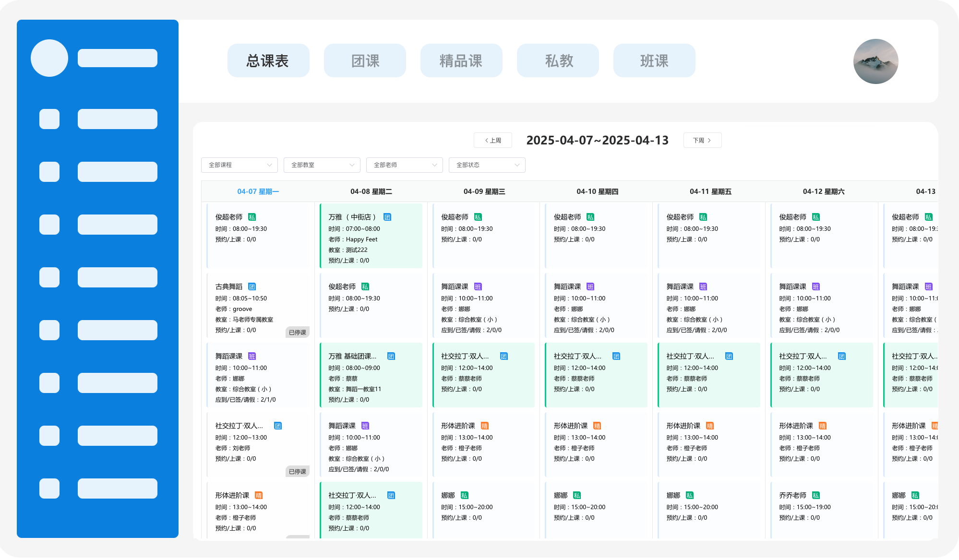
Task: Click the round logo placeholder in sidebar
Action: [49, 58]
